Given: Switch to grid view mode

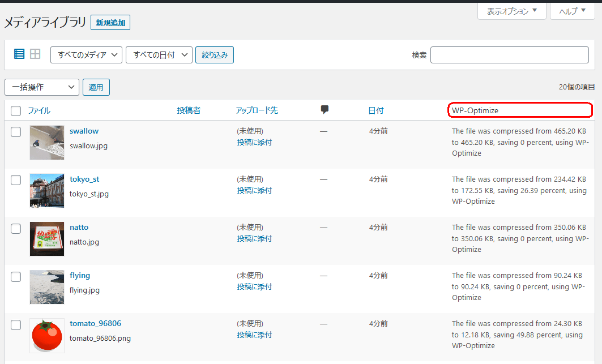Looking at the screenshot, I should [x=35, y=54].
